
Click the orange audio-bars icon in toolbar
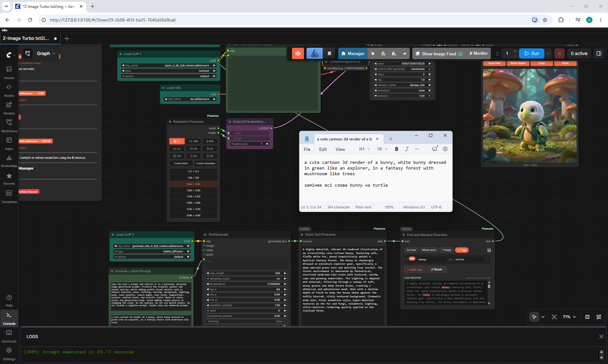pos(298,53)
